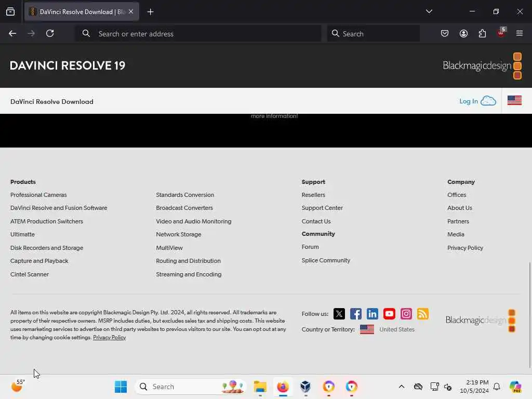Open the Support Center link

pos(322,208)
